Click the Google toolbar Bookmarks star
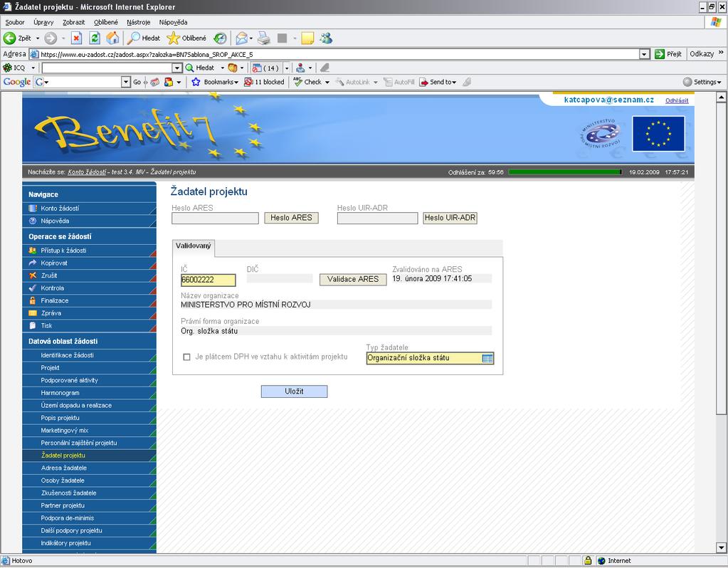The width and height of the screenshot is (728, 568). point(196,82)
